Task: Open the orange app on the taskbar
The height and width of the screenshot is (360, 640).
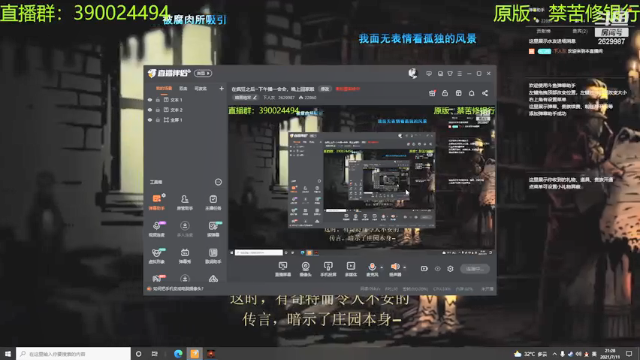Action: tap(195, 354)
